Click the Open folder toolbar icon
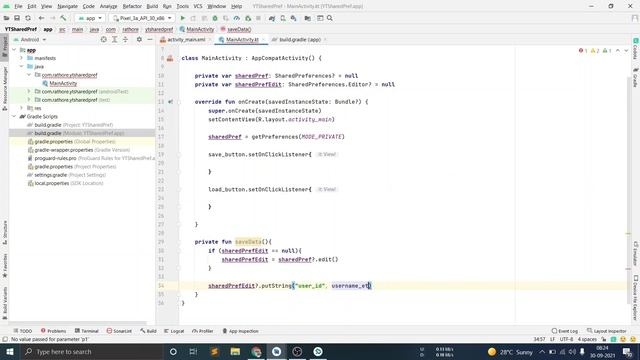Viewport: 640px width, 360px height. click(x=7, y=18)
